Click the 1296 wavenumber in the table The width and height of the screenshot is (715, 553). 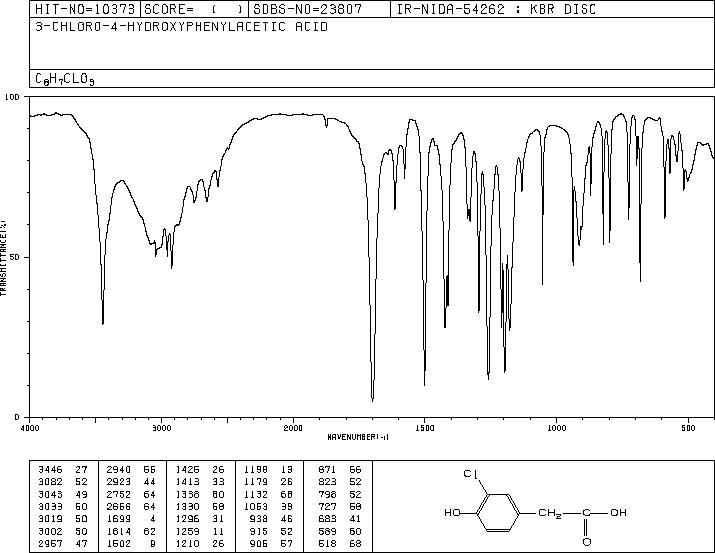tap(187, 519)
